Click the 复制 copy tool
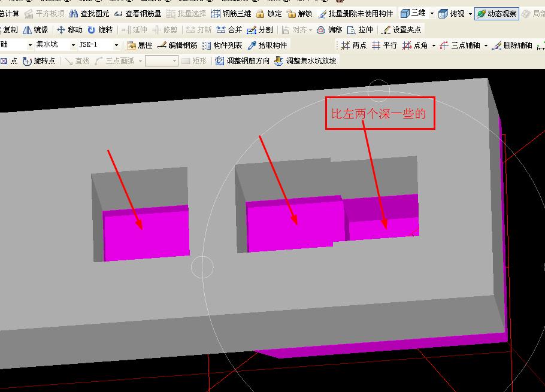The image size is (545, 392). tap(9, 30)
